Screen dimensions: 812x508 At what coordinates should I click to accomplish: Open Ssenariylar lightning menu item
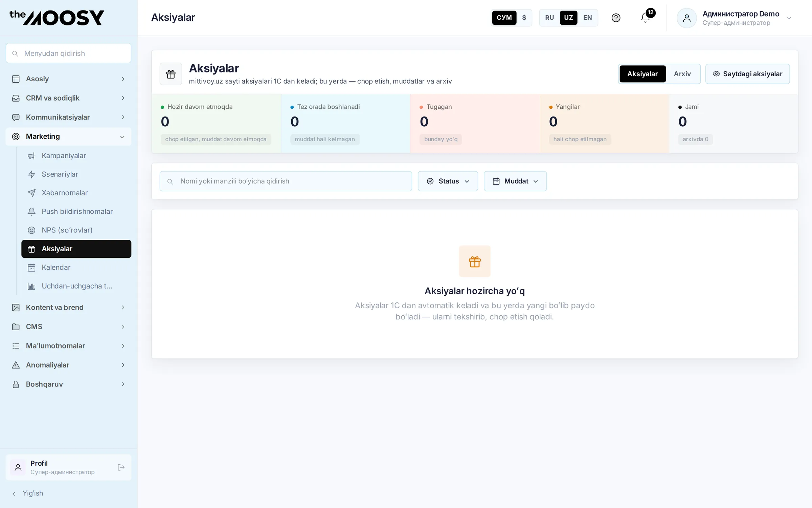tap(76, 174)
